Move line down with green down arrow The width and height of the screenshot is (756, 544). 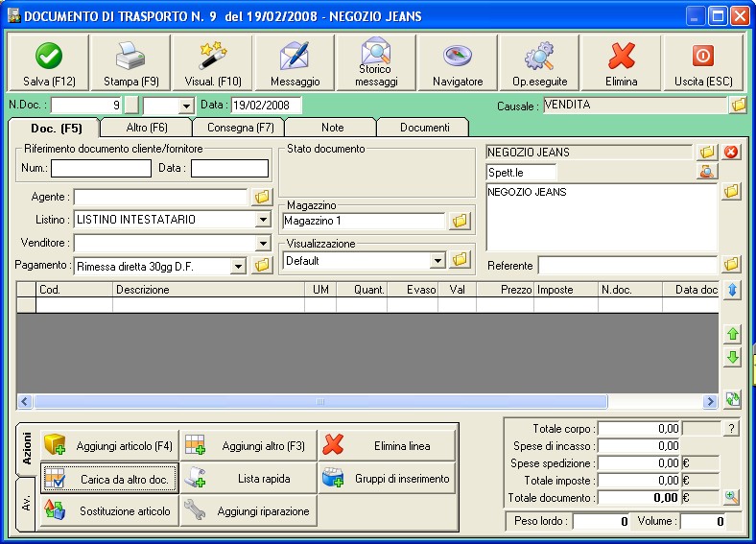tap(732, 357)
